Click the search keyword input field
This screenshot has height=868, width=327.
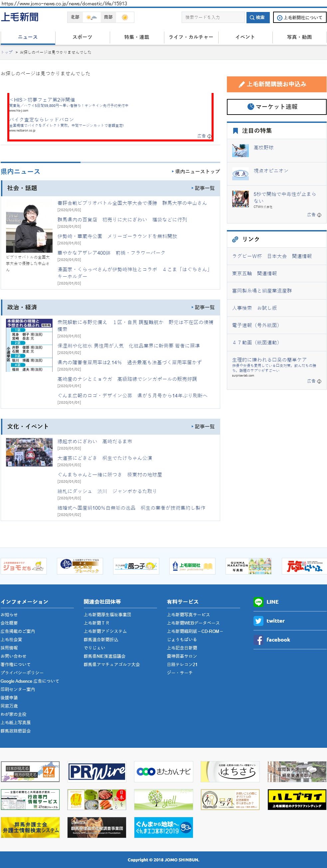pyautogui.click(x=213, y=17)
